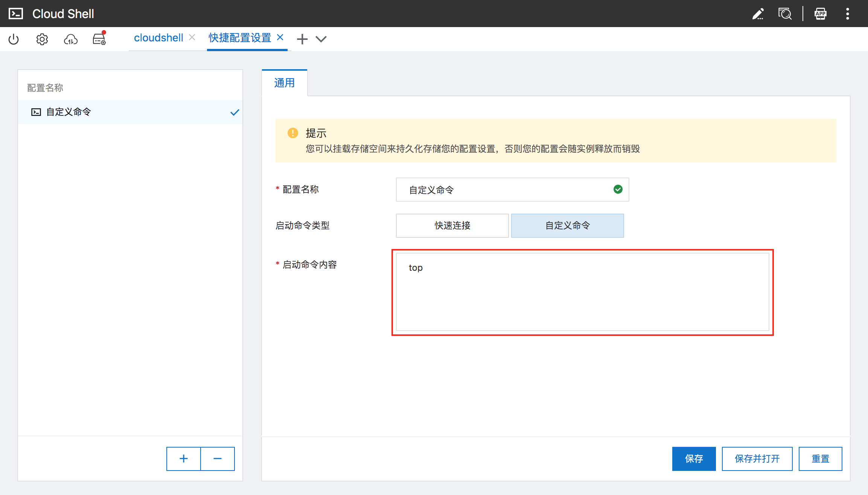Click the green validation check in name field

[x=618, y=189]
